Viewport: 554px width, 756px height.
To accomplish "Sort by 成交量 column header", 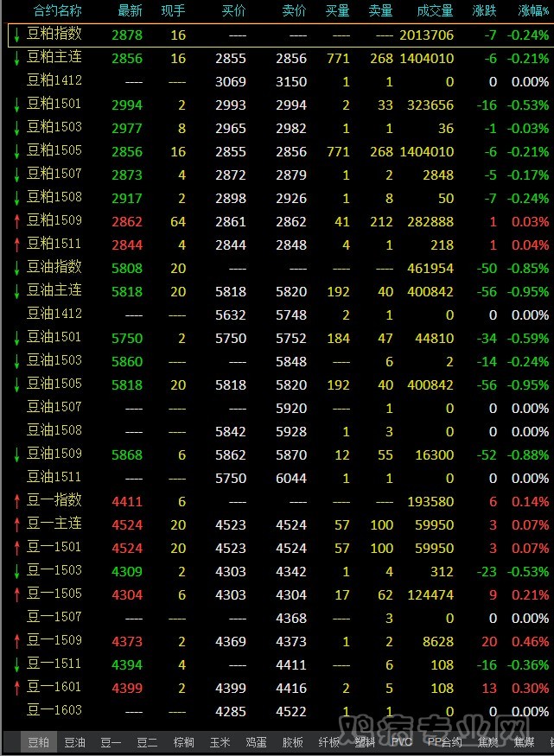I will pyautogui.click(x=435, y=10).
